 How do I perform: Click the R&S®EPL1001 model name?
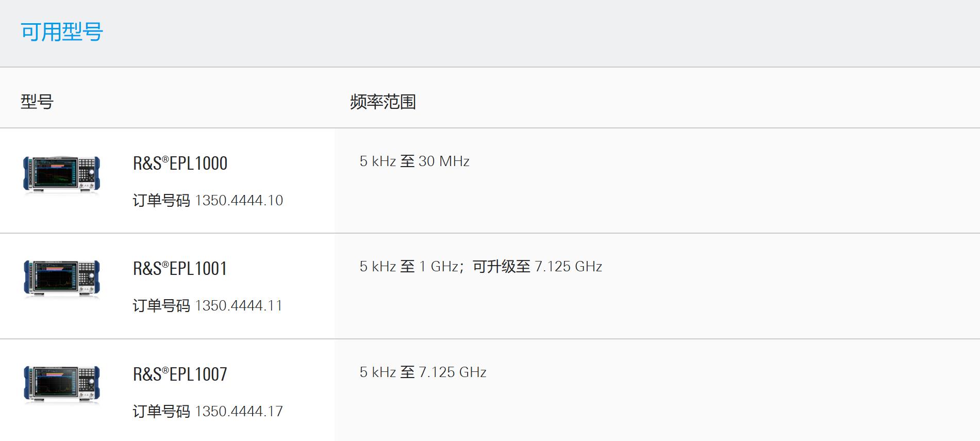tap(180, 269)
